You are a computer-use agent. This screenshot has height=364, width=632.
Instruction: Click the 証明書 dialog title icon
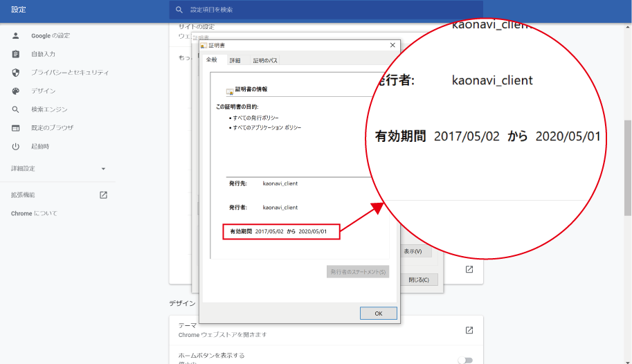point(204,46)
